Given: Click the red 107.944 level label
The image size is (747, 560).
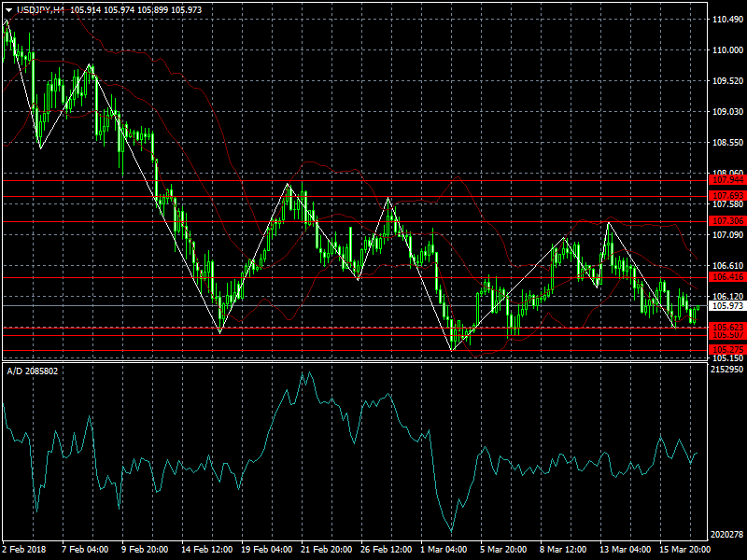Looking at the screenshot, I should [727, 180].
